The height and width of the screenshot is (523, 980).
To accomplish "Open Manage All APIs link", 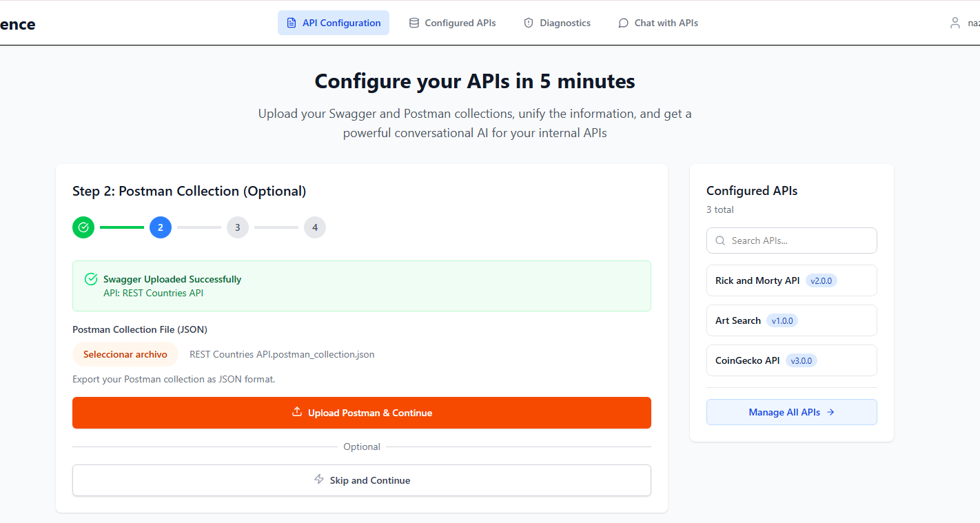I will (791, 412).
